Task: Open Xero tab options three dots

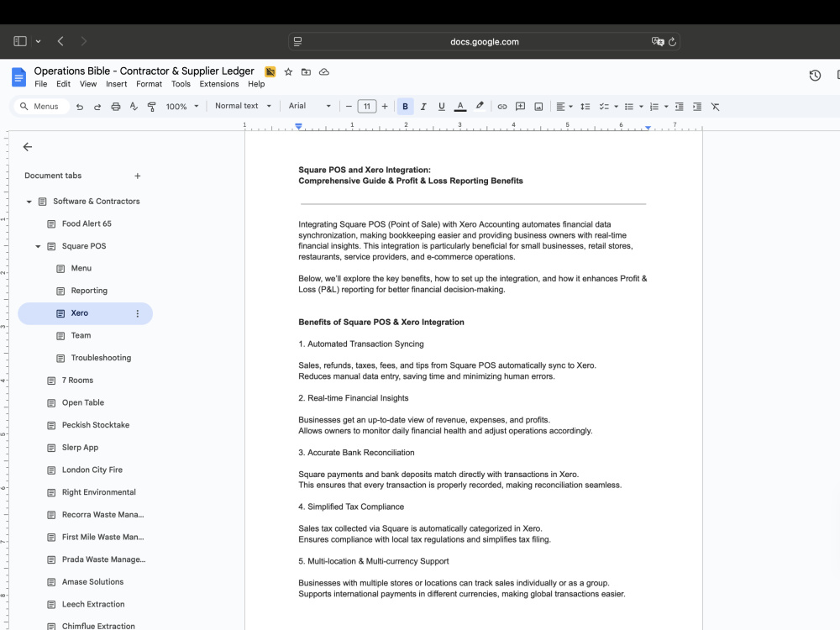Action: click(138, 313)
